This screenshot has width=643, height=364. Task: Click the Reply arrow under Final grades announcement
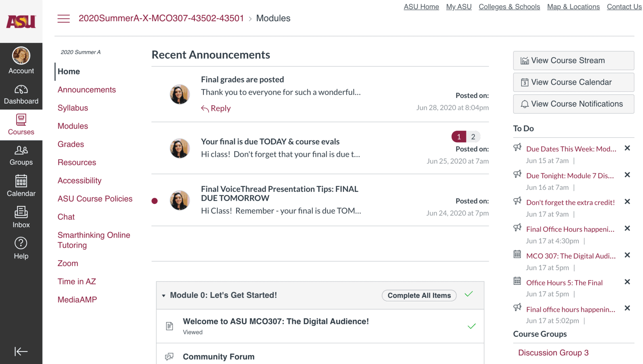click(216, 108)
